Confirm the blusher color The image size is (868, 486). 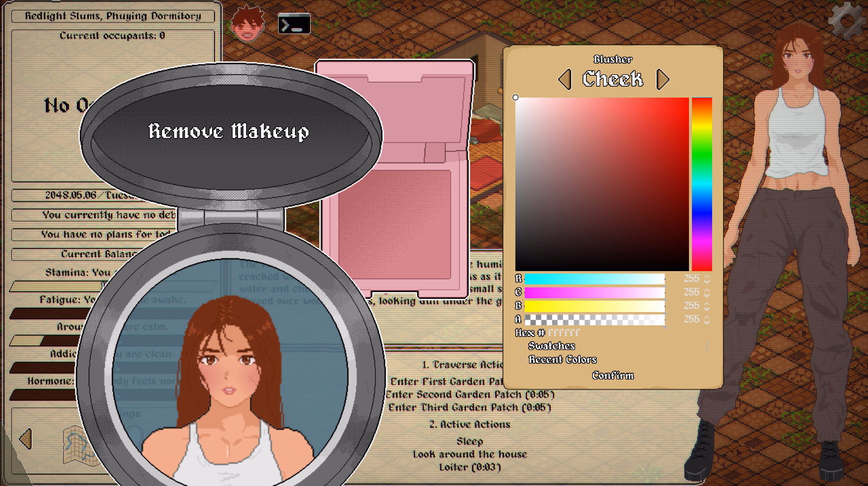(613, 376)
